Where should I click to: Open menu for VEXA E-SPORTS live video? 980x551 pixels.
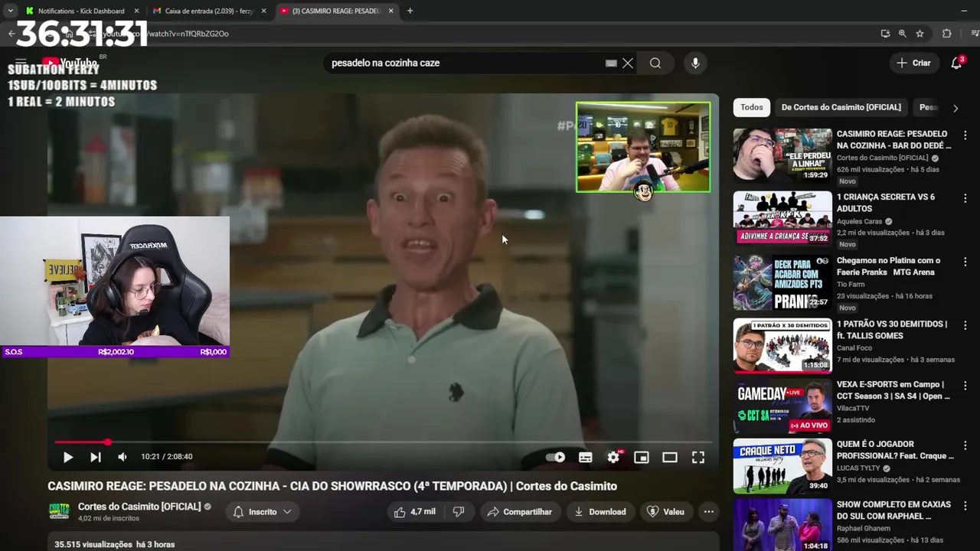point(965,386)
